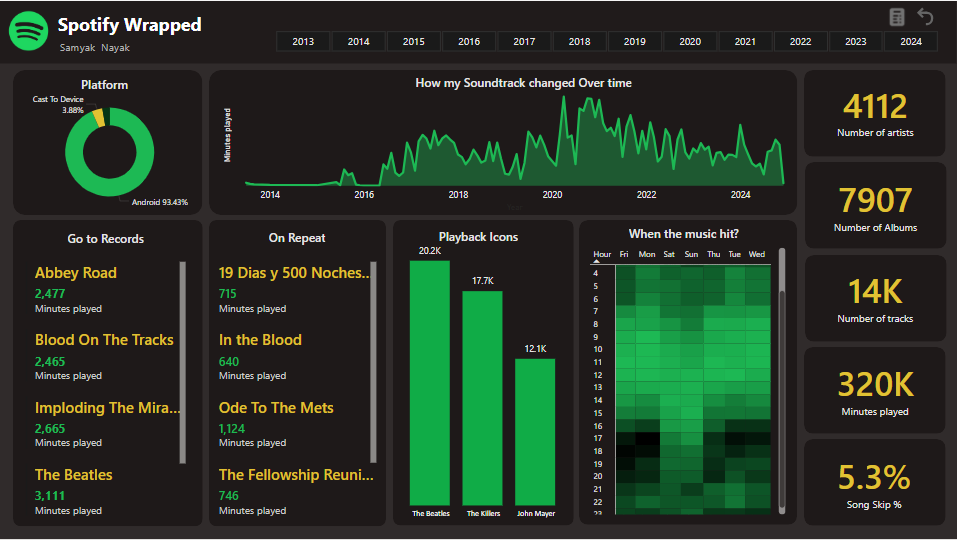Select Blood On The Tracks record
957x540 pixels.
[104, 340]
